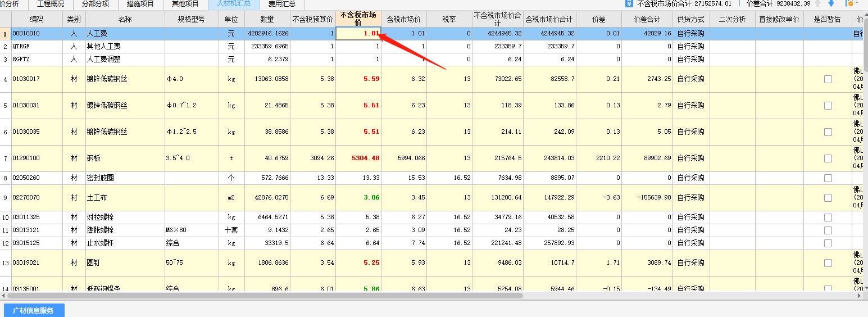
Task: Switch to the 工程概况 tab
Action: pos(51,4)
